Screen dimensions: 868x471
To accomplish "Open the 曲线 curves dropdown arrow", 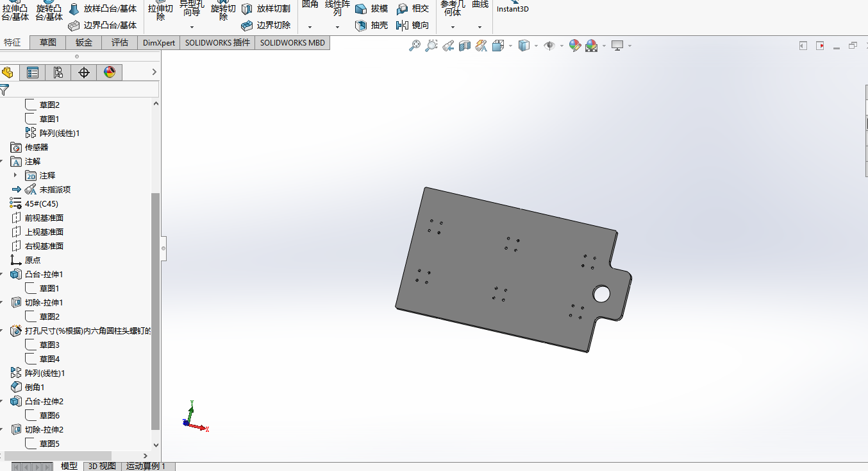I will [480, 28].
